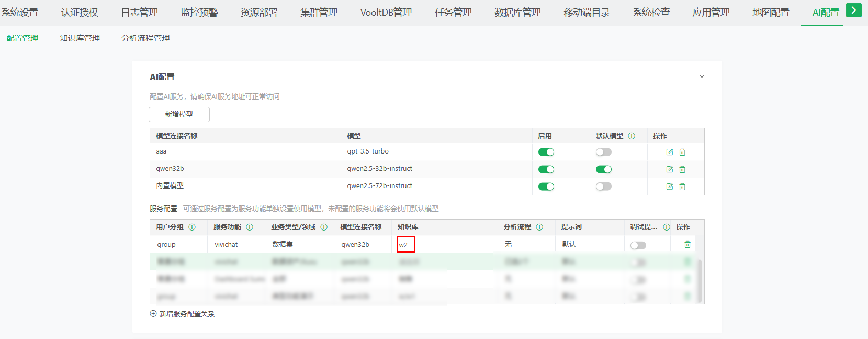Screen dimensions: 868x339
Task: Click the w2 knowledge base field
Action: [405, 245]
